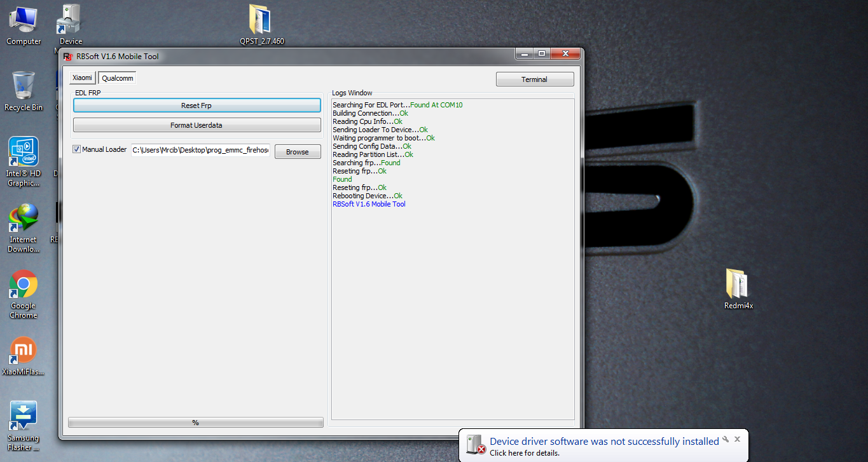
Task: Click the progress bar showing %
Action: (196, 423)
